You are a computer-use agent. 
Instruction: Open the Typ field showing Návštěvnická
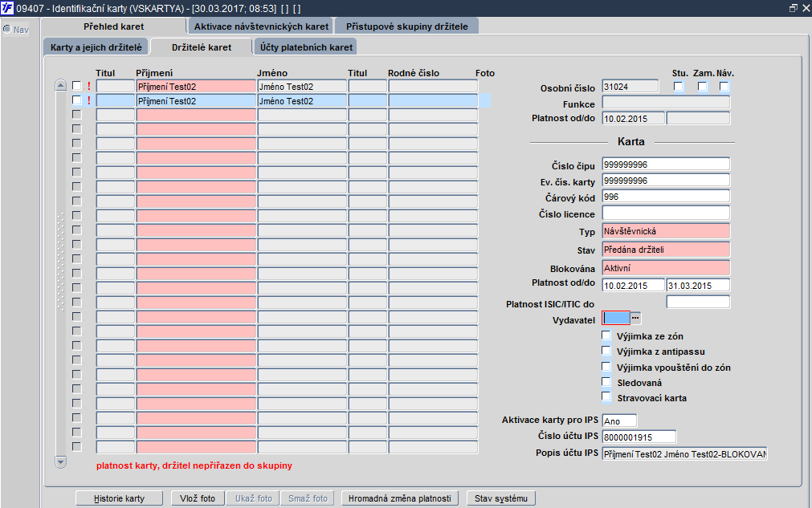point(666,231)
